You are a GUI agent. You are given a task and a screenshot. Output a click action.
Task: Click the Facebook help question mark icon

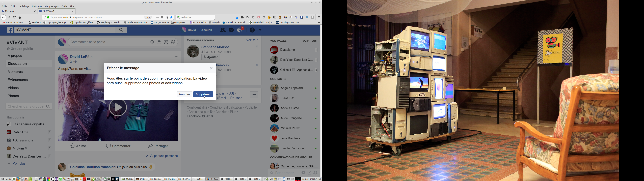pos(252,30)
